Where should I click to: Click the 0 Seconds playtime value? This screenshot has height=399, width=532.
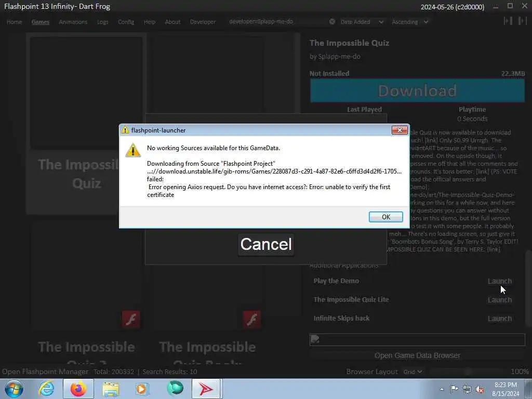click(472, 119)
